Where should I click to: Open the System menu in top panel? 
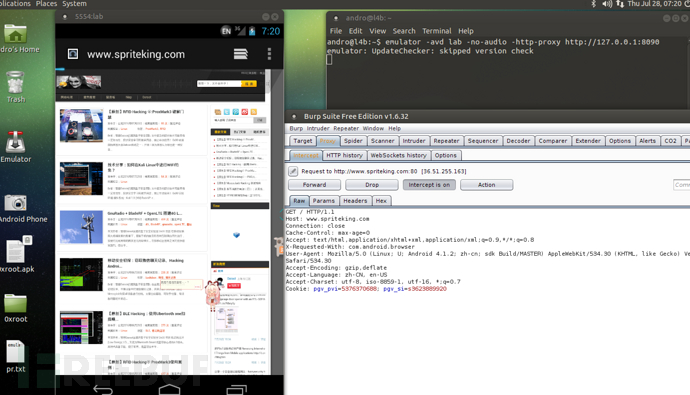[x=74, y=4]
